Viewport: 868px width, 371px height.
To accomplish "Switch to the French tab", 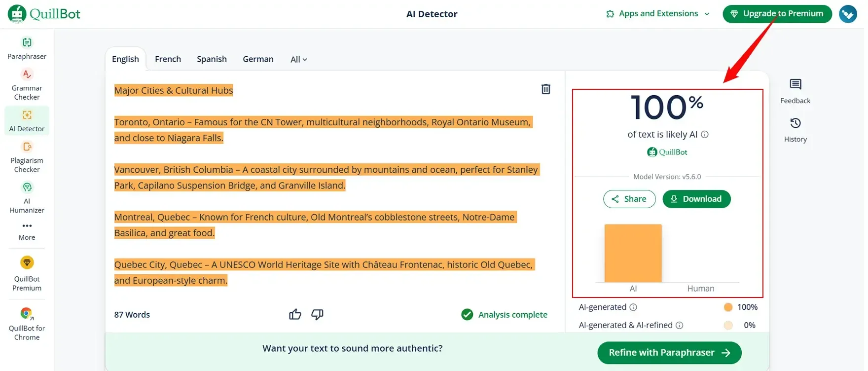I will (168, 59).
